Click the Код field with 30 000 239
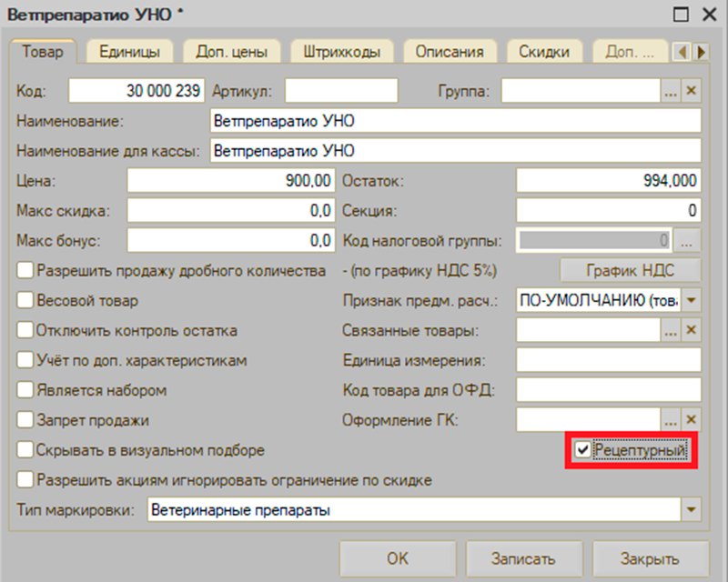The image size is (728, 582). tap(136, 90)
